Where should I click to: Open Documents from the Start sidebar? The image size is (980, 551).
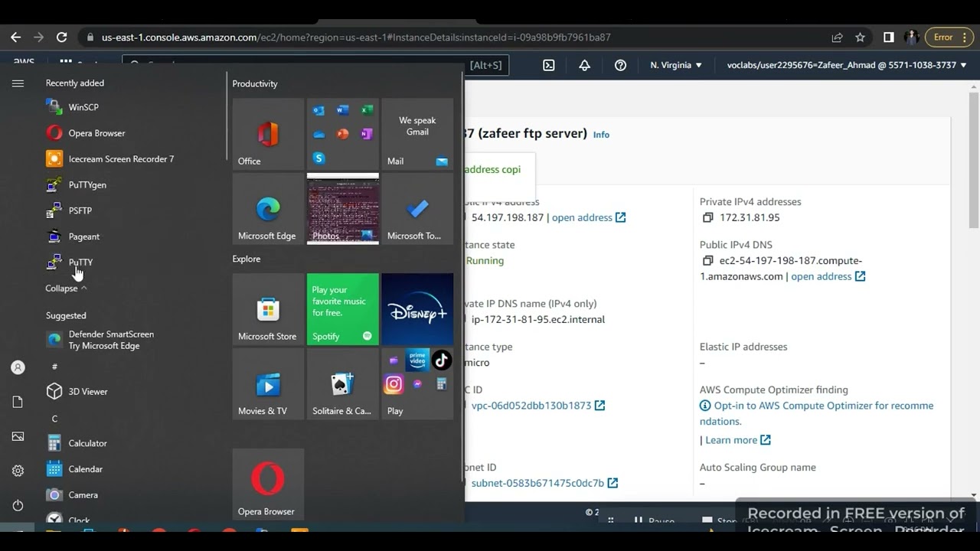(x=18, y=402)
